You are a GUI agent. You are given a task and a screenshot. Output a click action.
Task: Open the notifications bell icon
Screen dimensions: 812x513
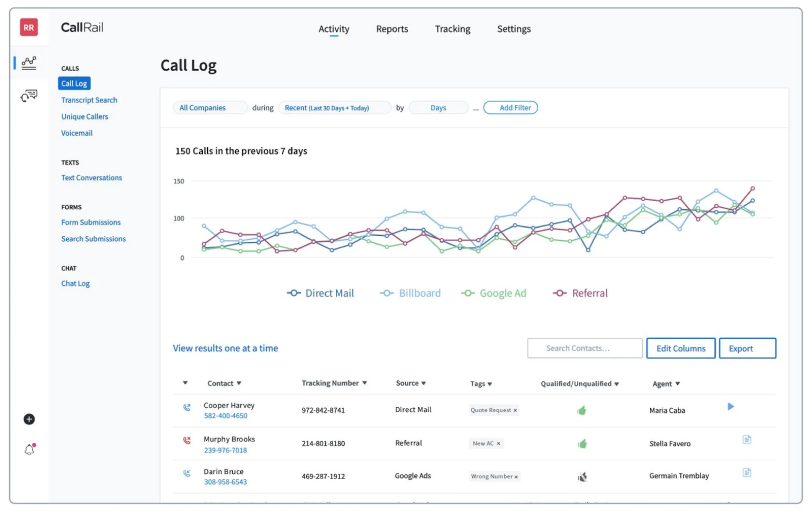coord(29,449)
